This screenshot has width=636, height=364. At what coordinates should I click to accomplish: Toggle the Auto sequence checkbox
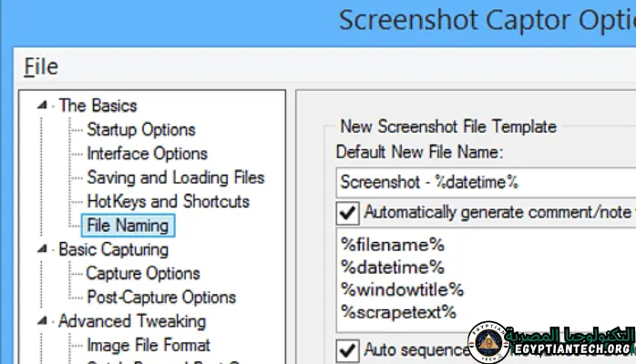click(347, 349)
